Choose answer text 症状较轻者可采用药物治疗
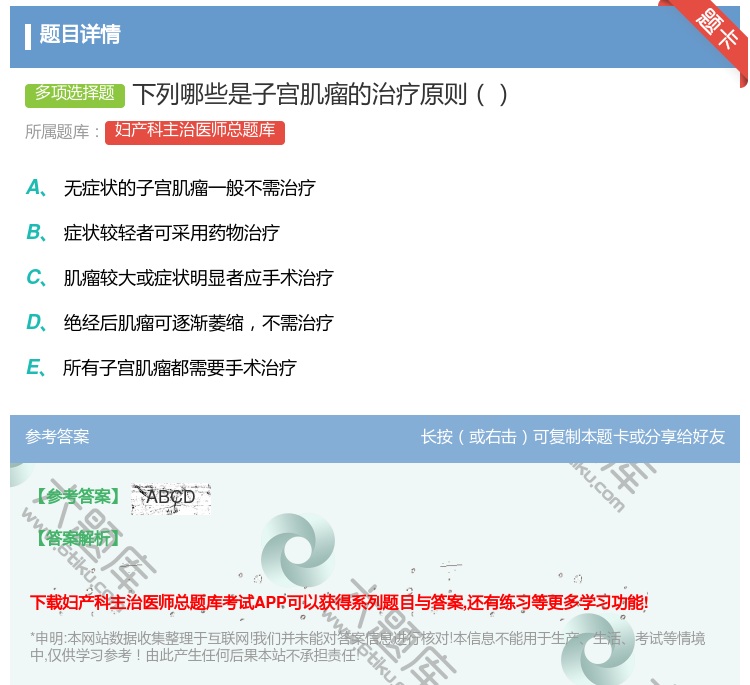The width and height of the screenshot is (750, 685). point(171,233)
